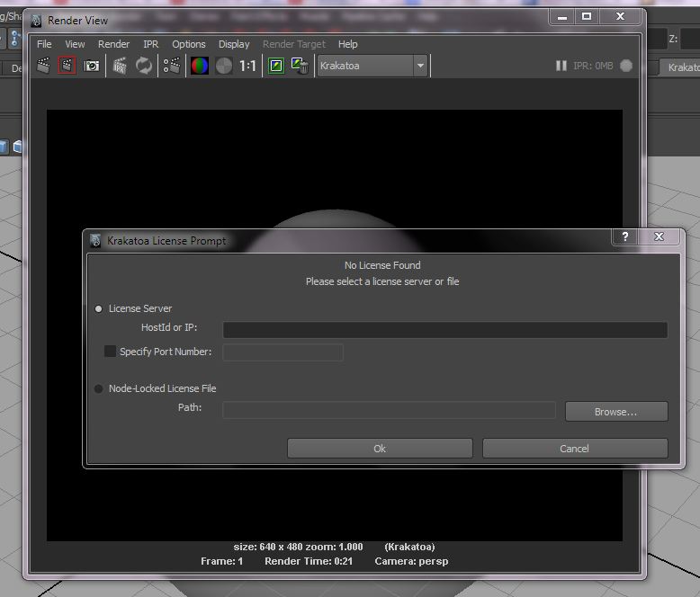This screenshot has width=700, height=597.
Task: Click the question mark help button in license dialog
Action: 625,236
